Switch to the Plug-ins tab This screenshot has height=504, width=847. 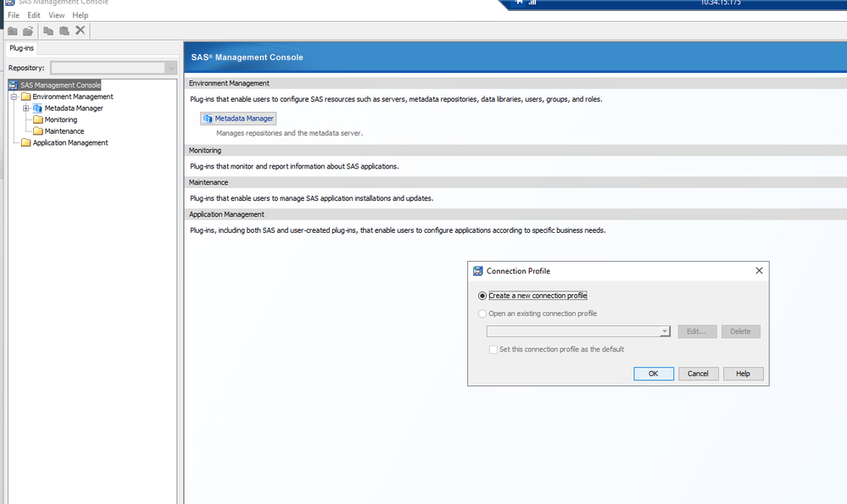click(x=21, y=48)
